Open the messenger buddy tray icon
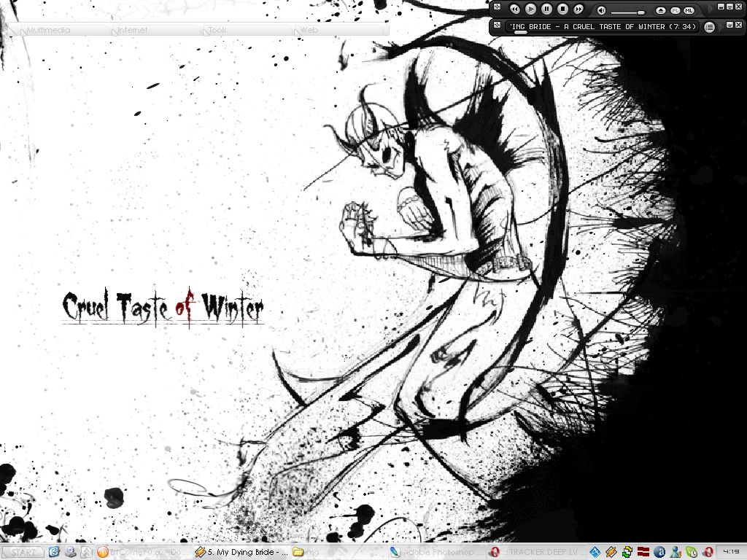 pyautogui.click(x=675, y=553)
